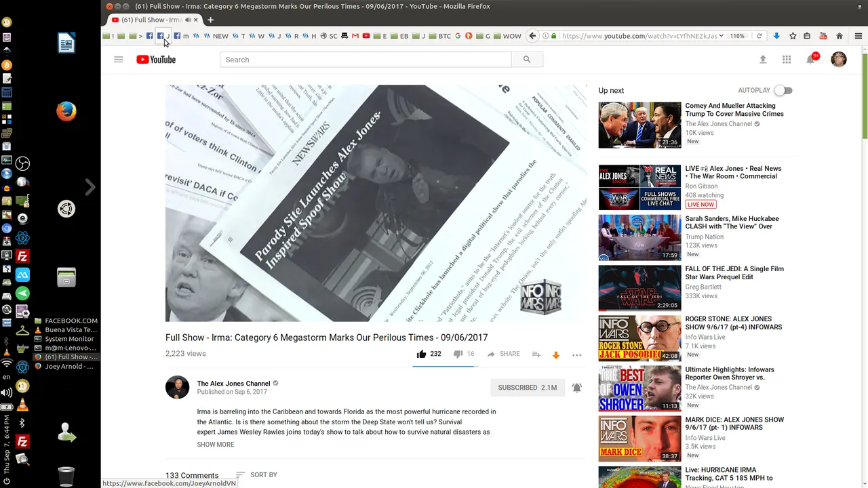Switch to FACEBOOK.COM window in task list
The image size is (868, 488).
click(x=66, y=321)
